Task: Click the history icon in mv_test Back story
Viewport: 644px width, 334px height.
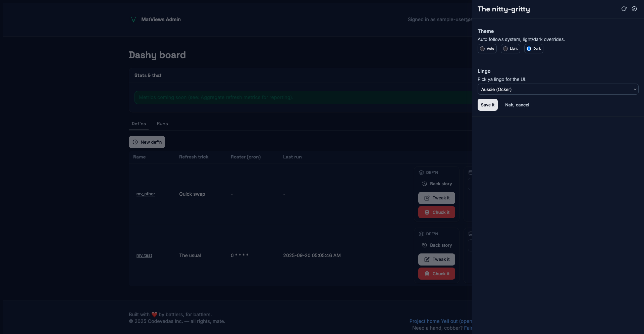Action: [x=425, y=245]
